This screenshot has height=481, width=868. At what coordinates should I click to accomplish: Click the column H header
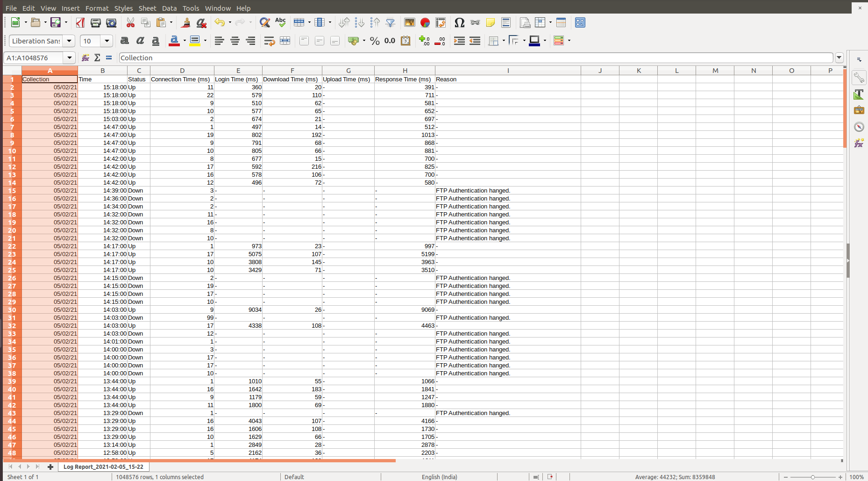405,71
